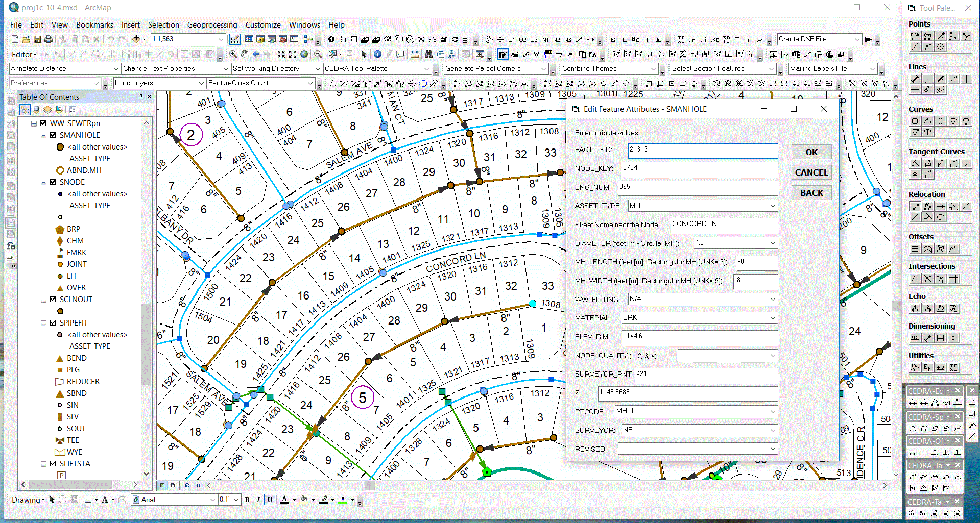Open the Go To XY tool

pos(451,54)
